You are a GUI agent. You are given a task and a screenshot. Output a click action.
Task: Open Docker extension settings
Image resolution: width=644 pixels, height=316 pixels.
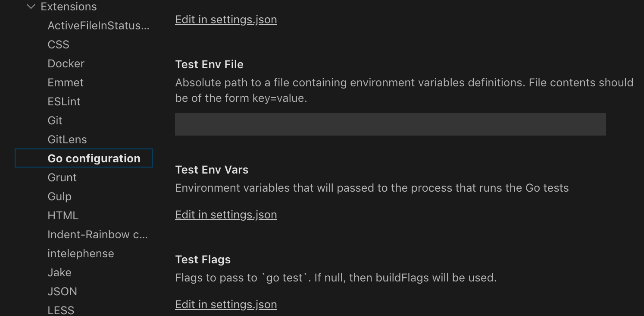(66, 64)
